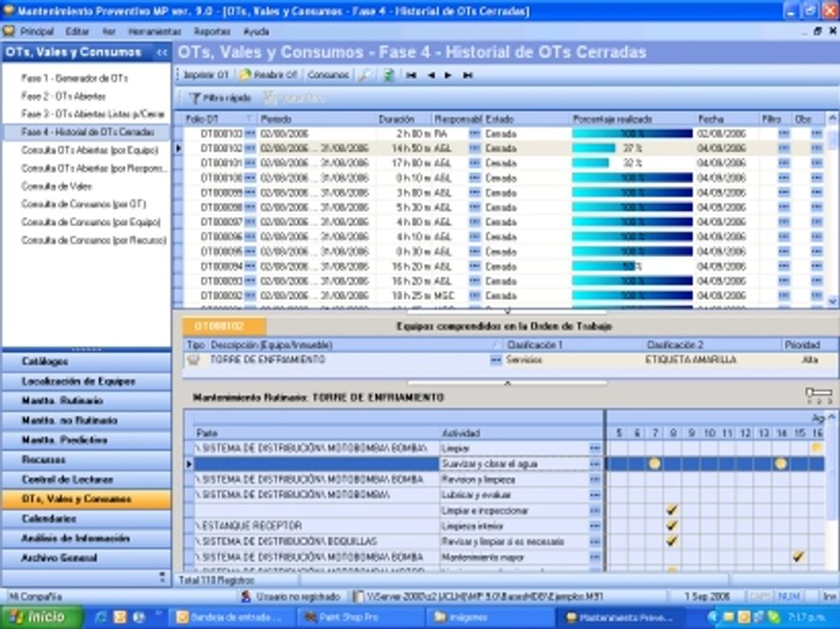840x629 pixels.
Task: Collapse the OTs, Vales y Consumos sidebar panel
Action: click(x=162, y=52)
